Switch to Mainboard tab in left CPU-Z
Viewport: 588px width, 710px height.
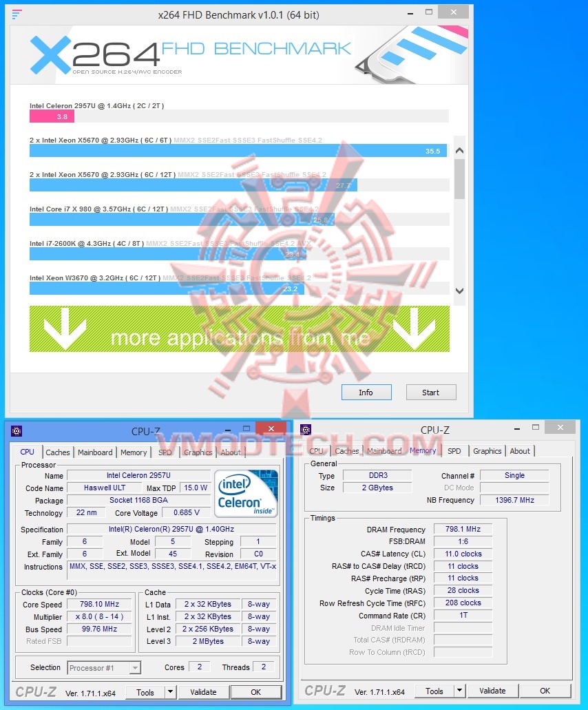[x=95, y=452]
